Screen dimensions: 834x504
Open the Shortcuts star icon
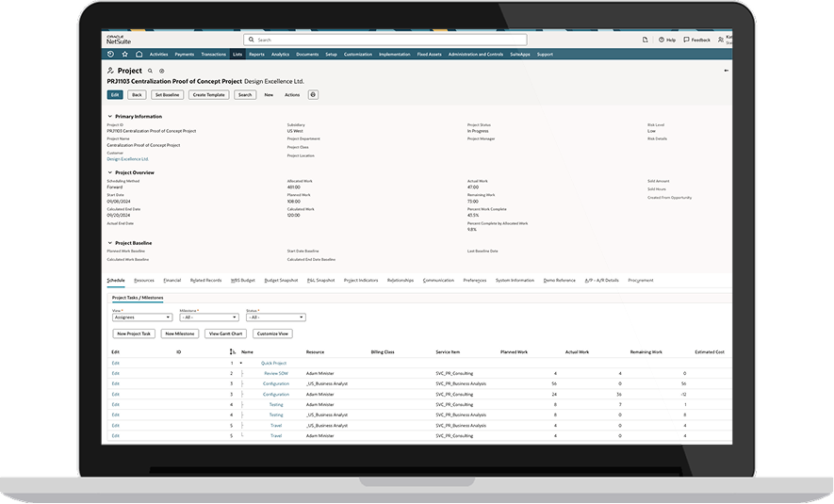click(x=125, y=55)
